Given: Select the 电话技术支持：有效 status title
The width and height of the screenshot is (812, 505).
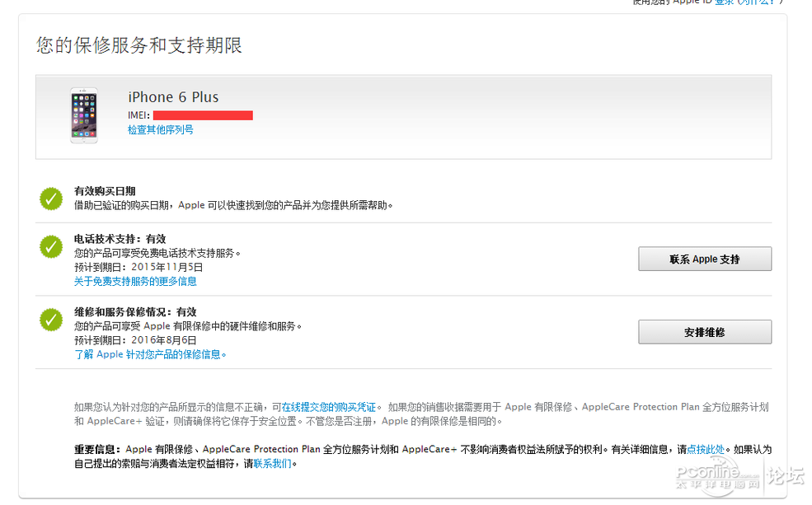Looking at the screenshot, I should [x=120, y=239].
